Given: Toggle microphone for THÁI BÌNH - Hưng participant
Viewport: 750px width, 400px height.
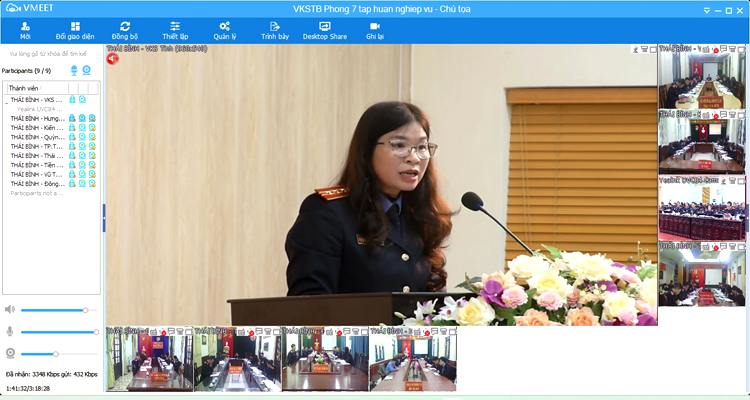Looking at the screenshot, I should 73,118.
